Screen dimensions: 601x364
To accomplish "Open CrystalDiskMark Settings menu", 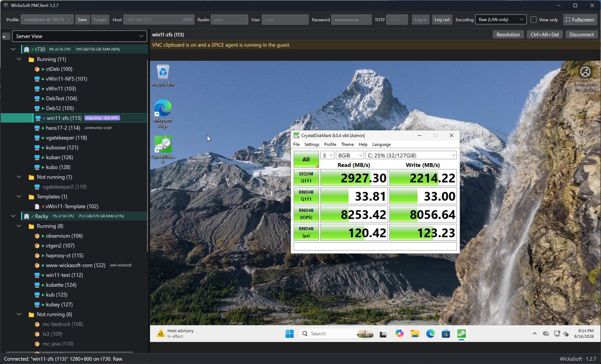I will (x=312, y=144).
